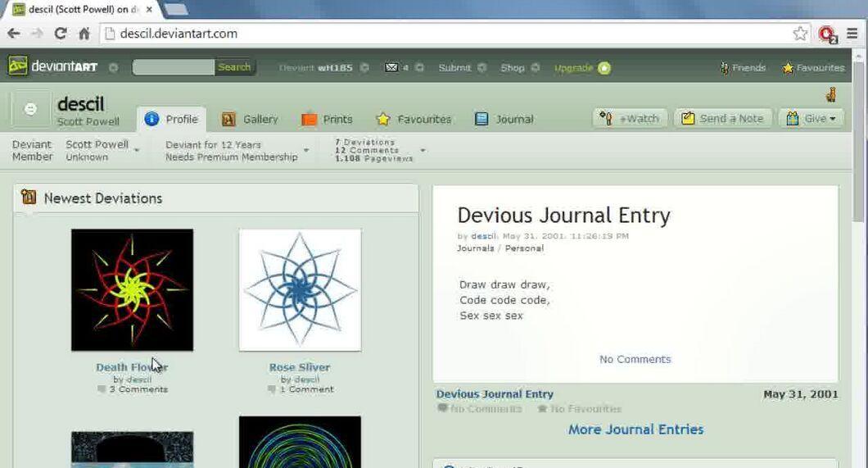
Task: Click the red extension icon in toolbar
Action: pos(828,34)
